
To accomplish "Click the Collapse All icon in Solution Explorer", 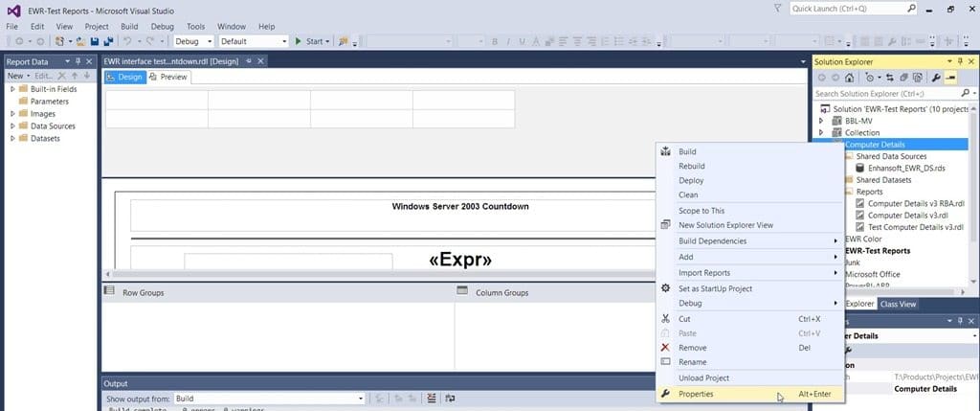I will tap(903, 78).
